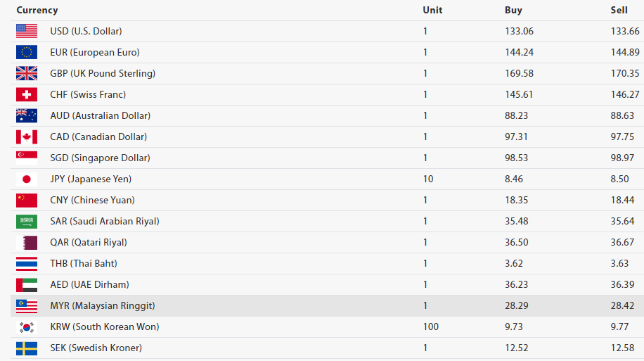Click the Swiss flag icon
This screenshot has height=361, width=644.
click(x=27, y=94)
